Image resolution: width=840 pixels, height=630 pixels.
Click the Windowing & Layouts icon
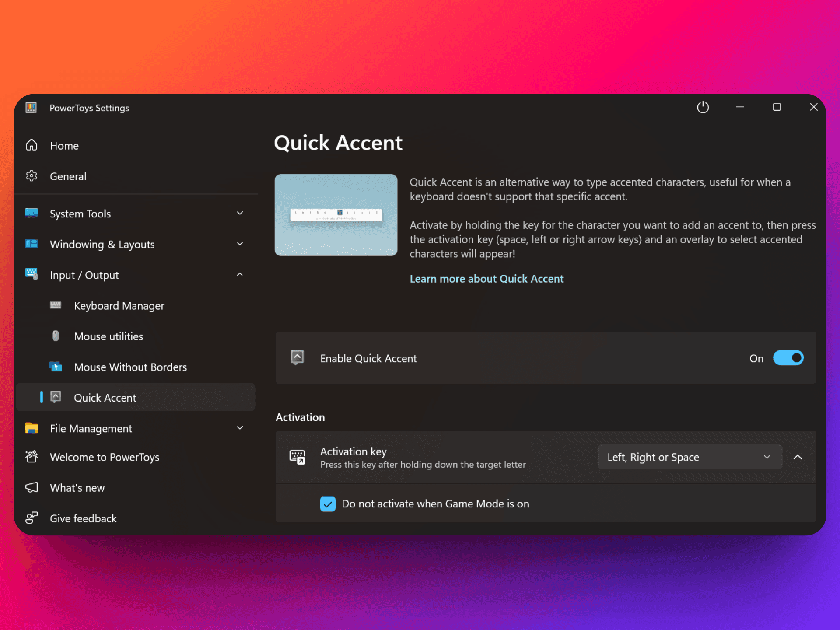click(x=31, y=244)
